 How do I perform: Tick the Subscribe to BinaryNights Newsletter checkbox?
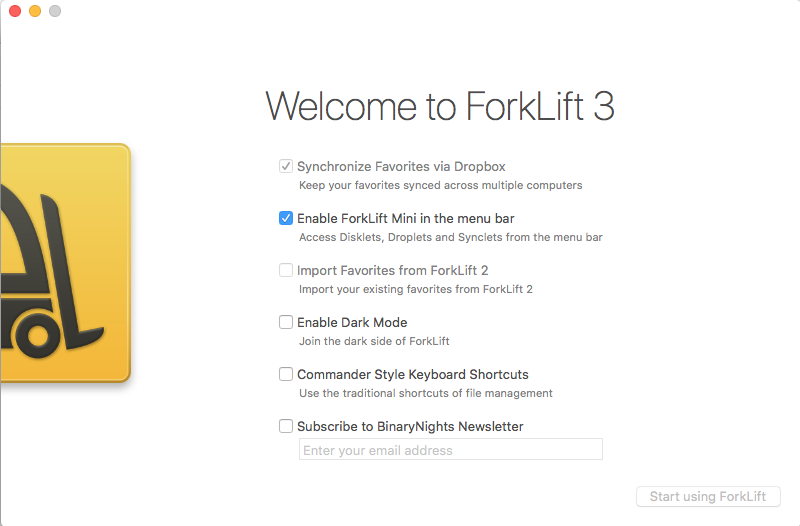click(286, 426)
